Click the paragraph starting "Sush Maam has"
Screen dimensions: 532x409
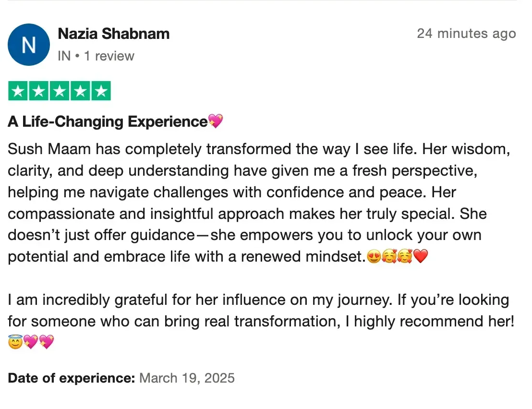click(x=258, y=203)
